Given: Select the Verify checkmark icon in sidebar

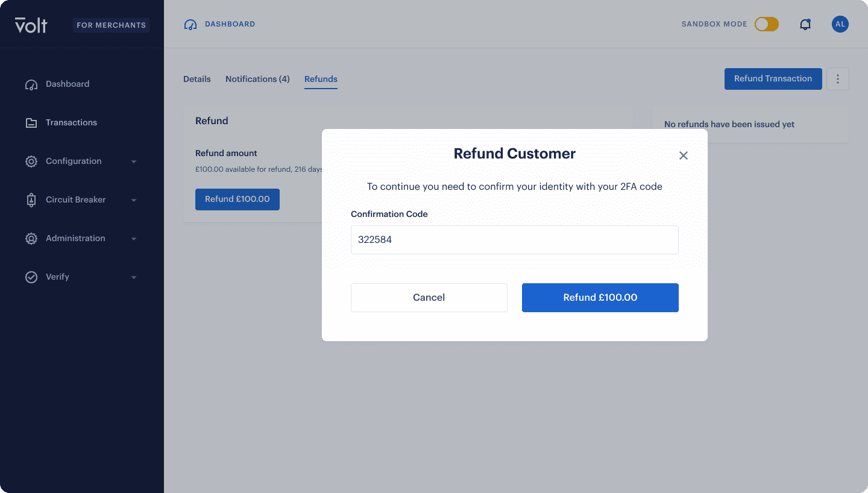Looking at the screenshot, I should click(31, 277).
